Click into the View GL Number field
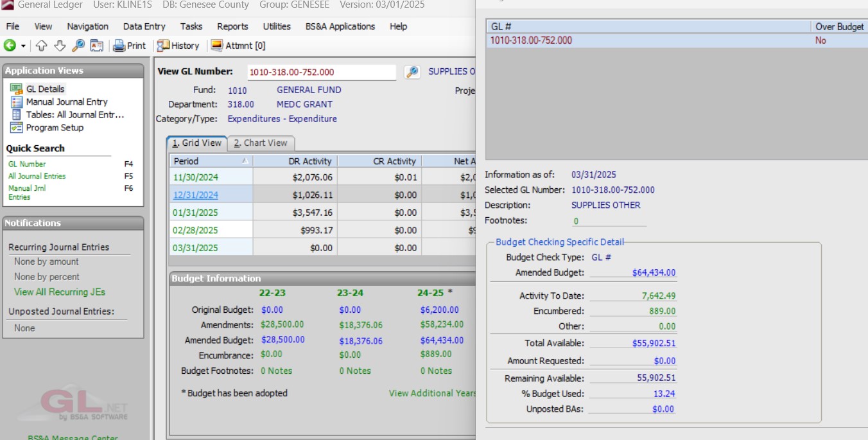Viewport: 868px width, 440px height. (x=321, y=72)
